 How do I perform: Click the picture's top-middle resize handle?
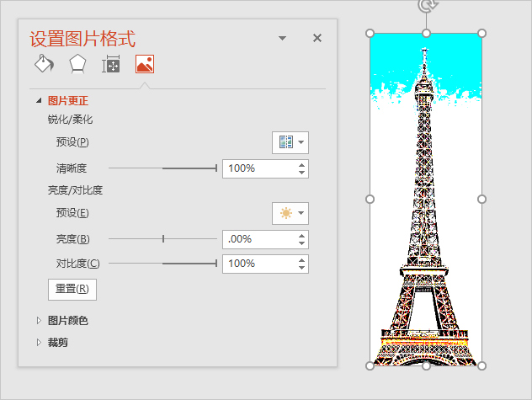[427, 34]
